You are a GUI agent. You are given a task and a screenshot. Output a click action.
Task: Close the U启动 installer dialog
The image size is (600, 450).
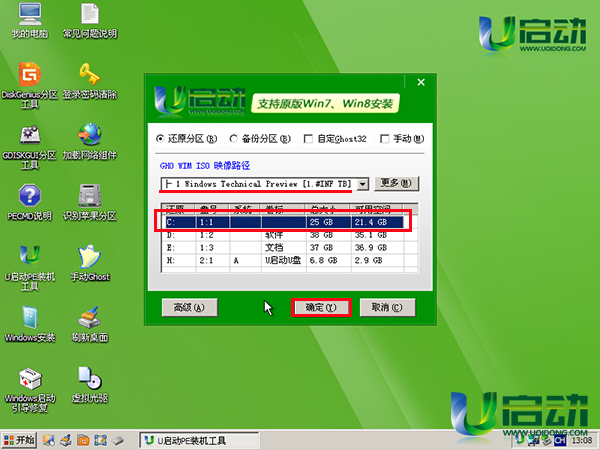[x=421, y=82]
